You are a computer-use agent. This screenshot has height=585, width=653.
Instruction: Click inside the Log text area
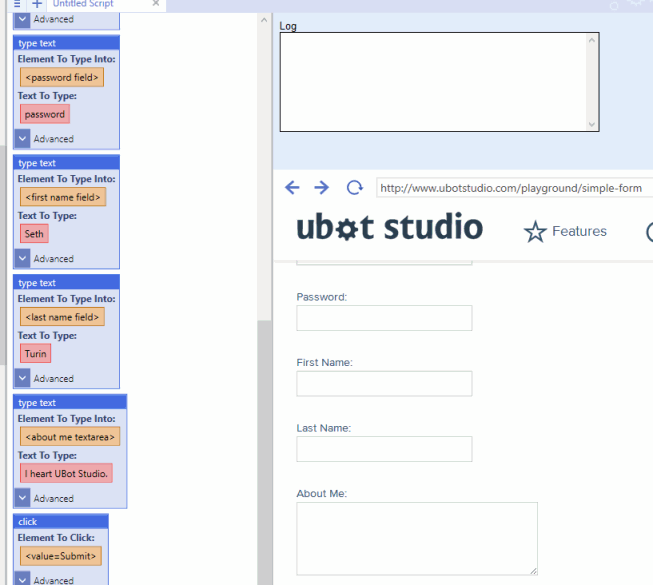point(433,82)
